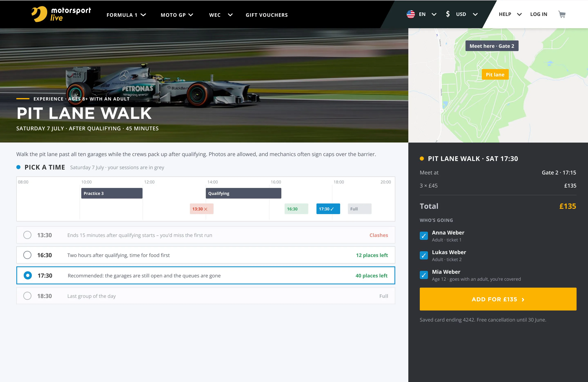This screenshot has height=382, width=588.
Task: Click the Help link text
Action: (505, 14)
